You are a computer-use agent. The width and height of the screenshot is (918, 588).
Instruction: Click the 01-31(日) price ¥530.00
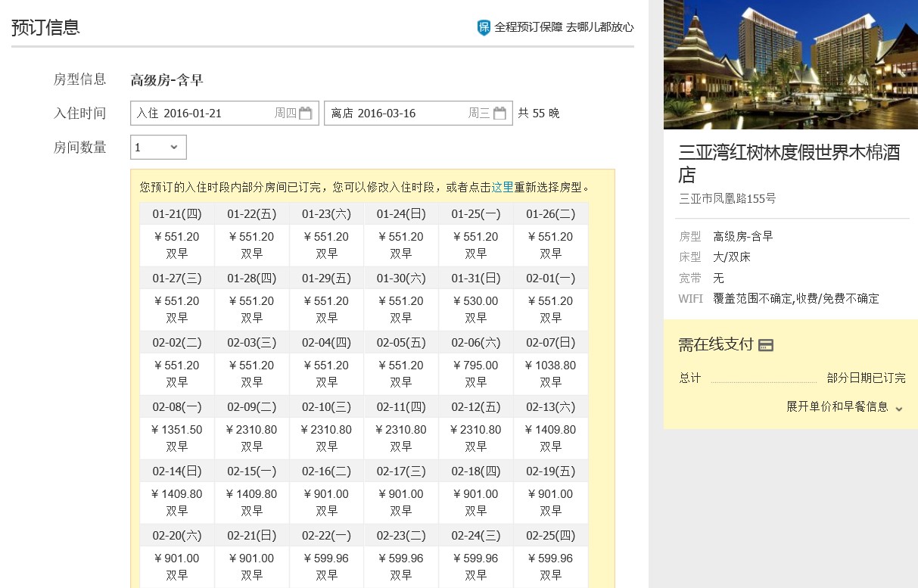pos(476,301)
